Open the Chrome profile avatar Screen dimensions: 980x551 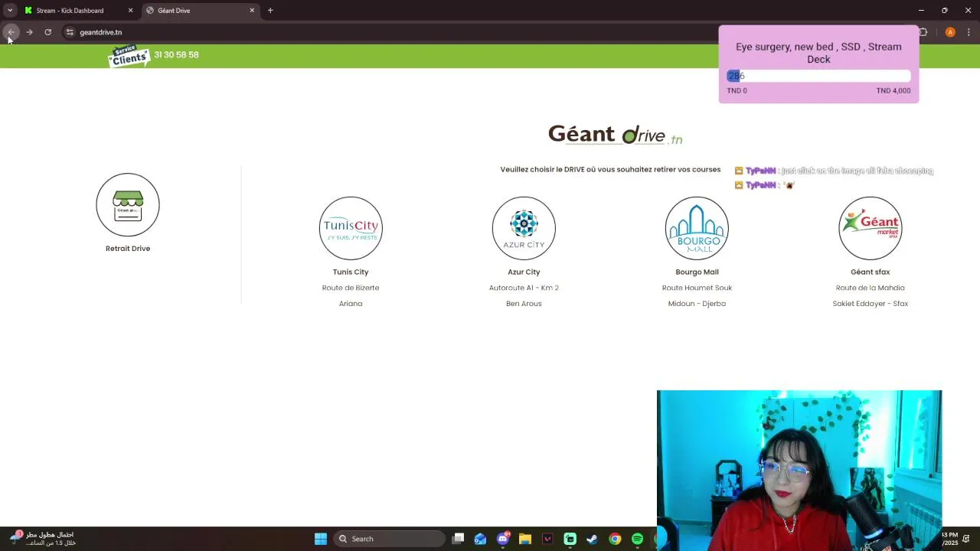click(950, 32)
